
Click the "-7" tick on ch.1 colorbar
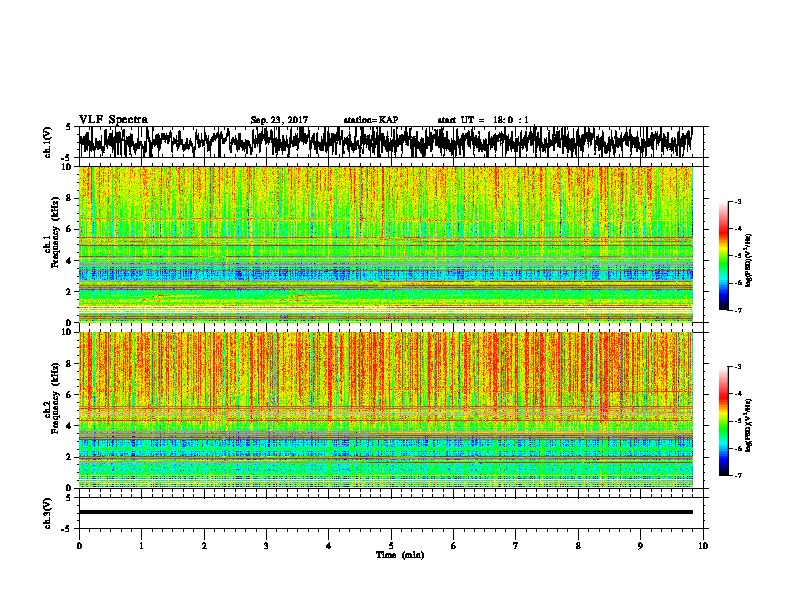737,310
